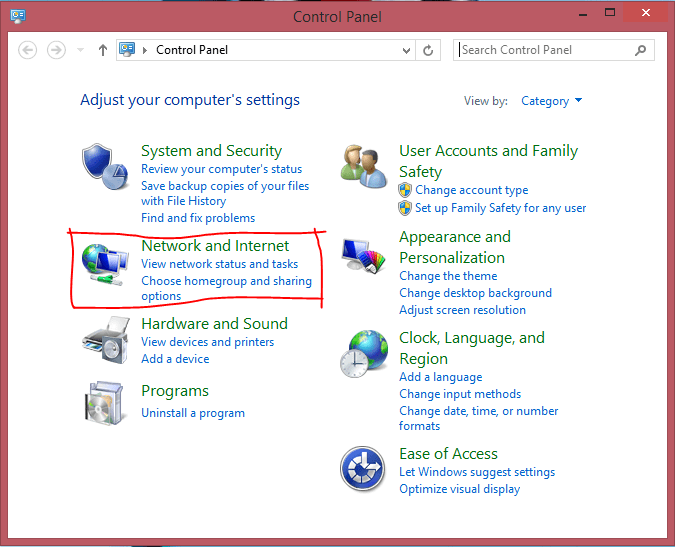Click the Control Panel title bar icon
This screenshot has height=547, width=675.
pos(18,16)
